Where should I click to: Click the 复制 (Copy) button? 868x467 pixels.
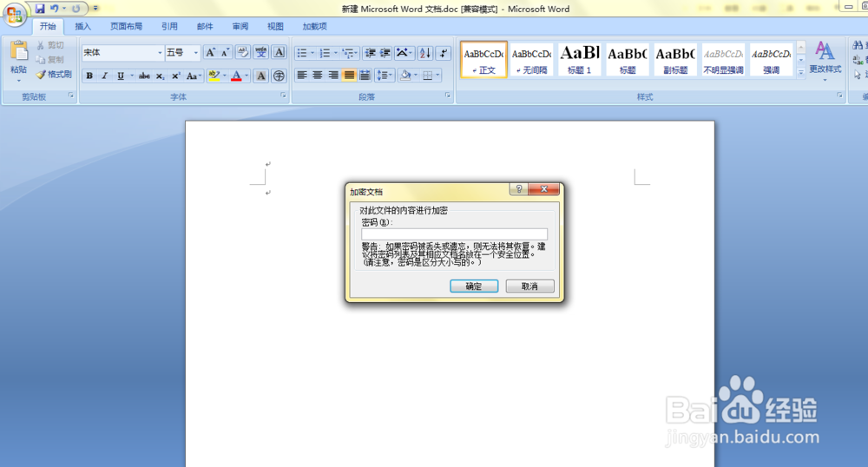(50, 60)
